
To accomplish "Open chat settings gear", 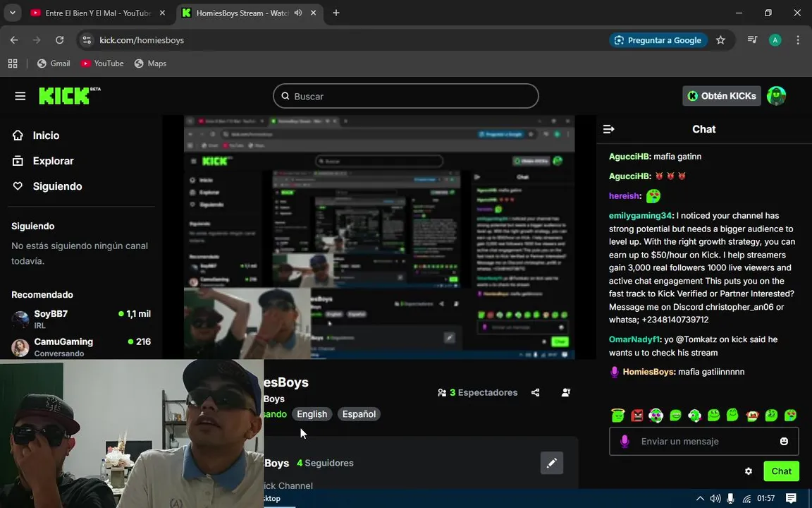I will (x=749, y=471).
